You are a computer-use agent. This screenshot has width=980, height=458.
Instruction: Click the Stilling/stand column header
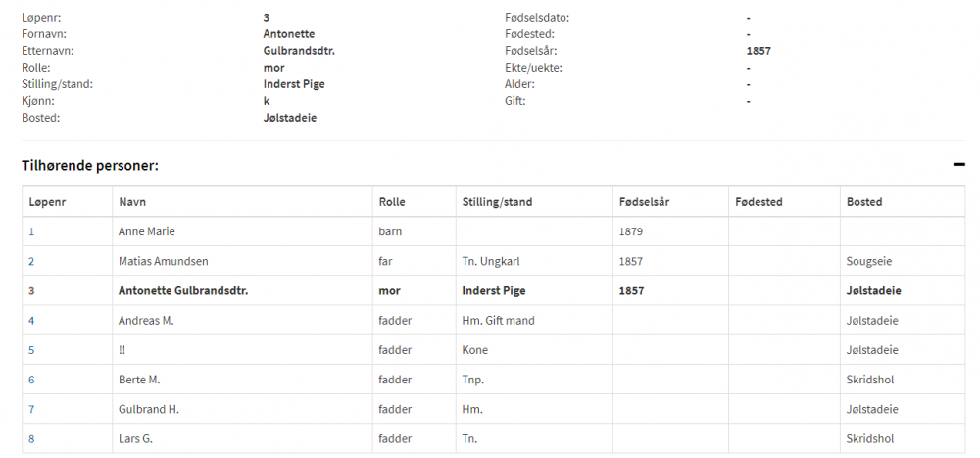[x=497, y=202]
